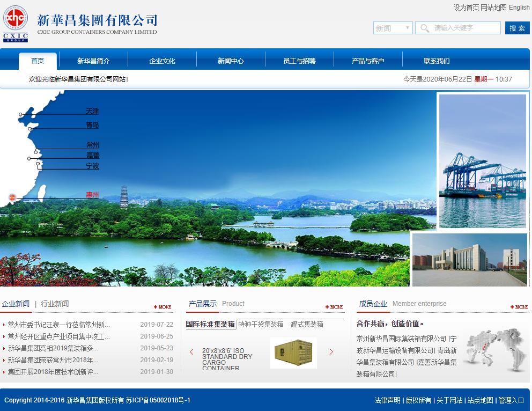This screenshot has height=411, width=532.
Task: Click the 惠州 red location marker icon
Action: pos(12,197)
